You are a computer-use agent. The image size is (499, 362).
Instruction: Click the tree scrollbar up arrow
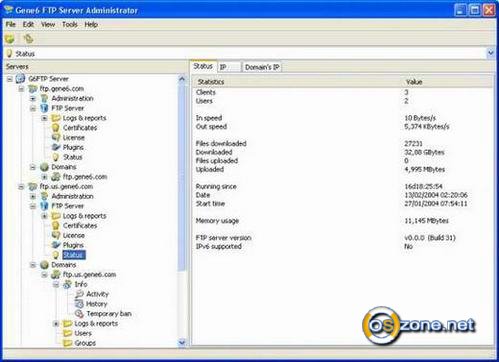182,79
